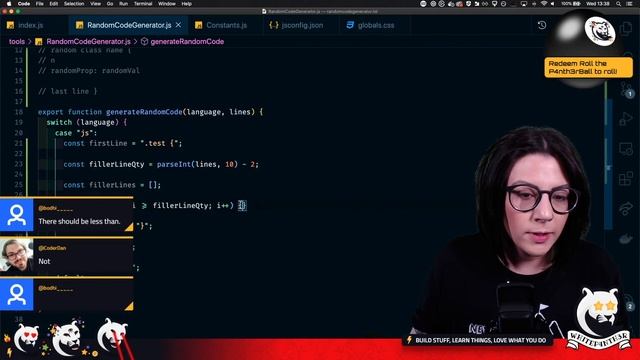
Task: Open the Window menu
Action: pos(167,4)
